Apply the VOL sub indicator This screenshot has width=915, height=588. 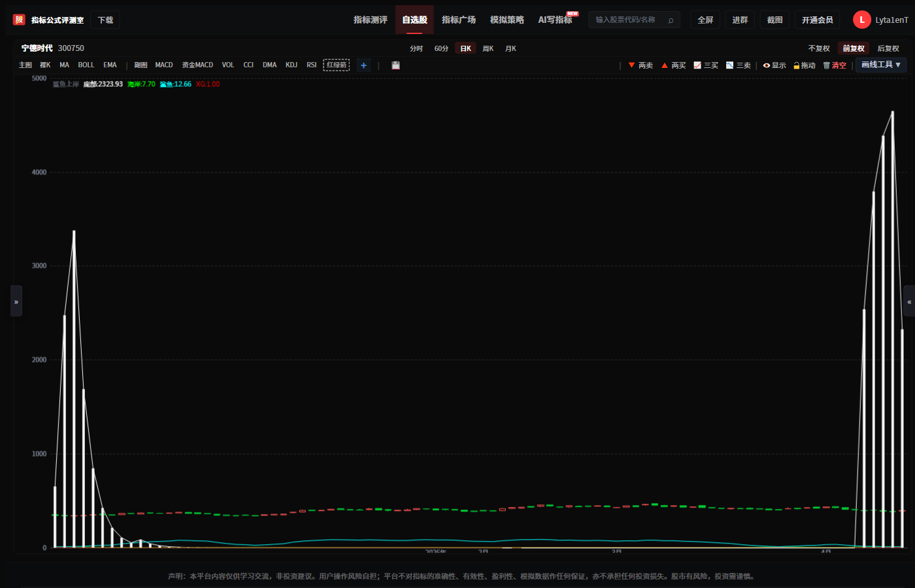227,65
